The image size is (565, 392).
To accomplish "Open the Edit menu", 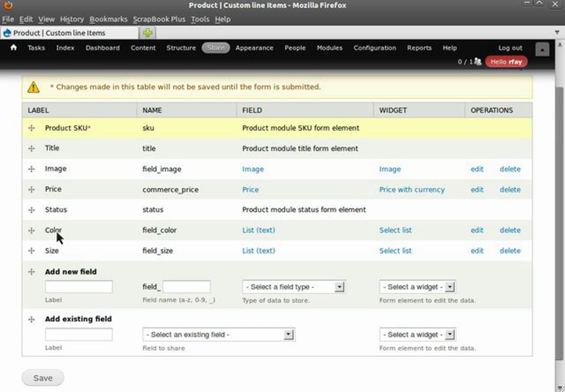I will point(26,19).
